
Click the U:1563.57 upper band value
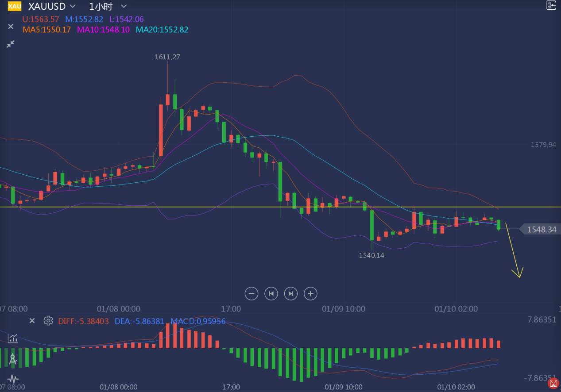point(41,19)
